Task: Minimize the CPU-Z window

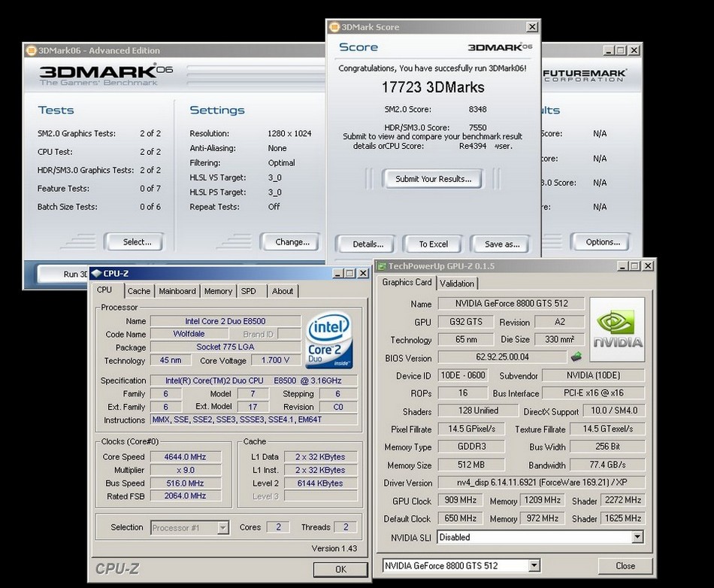Action: (337, 273)
